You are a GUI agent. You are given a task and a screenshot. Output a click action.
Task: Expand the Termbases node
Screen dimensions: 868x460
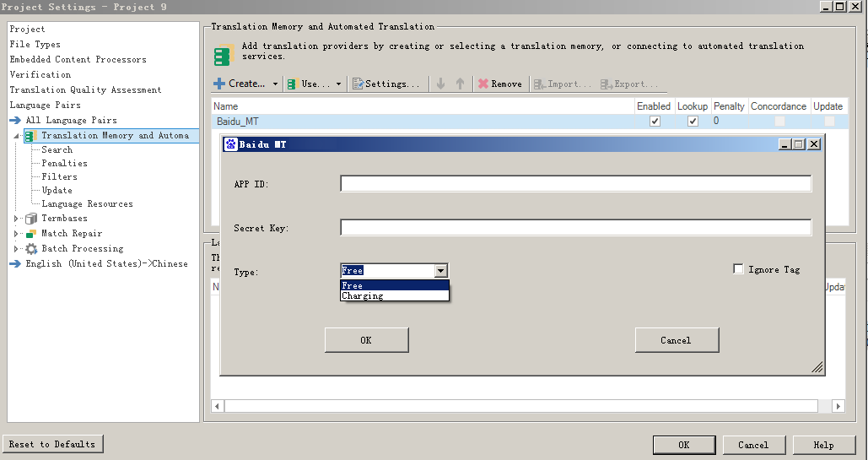pos(16,219)
